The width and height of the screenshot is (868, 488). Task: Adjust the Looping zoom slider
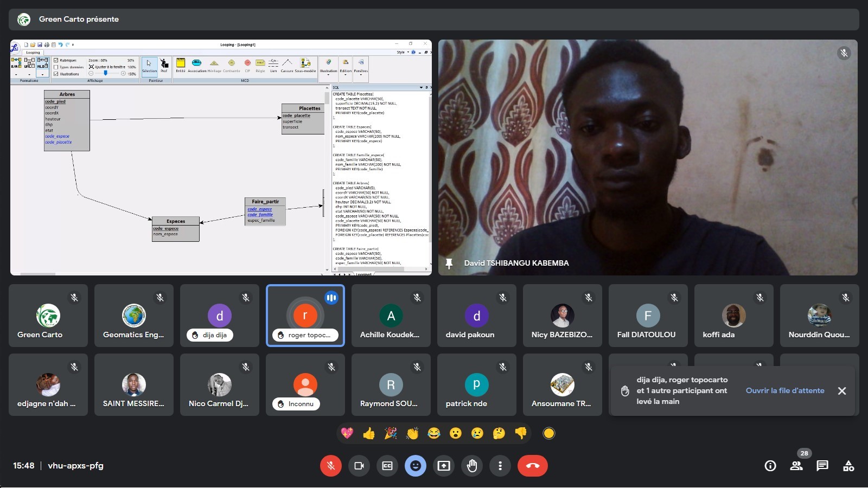(x=106, y=73)
